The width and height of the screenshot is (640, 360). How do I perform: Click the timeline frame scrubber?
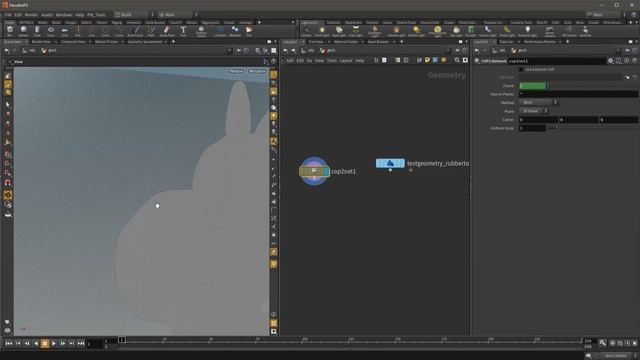pyautogui.click(x=122, y=340)
